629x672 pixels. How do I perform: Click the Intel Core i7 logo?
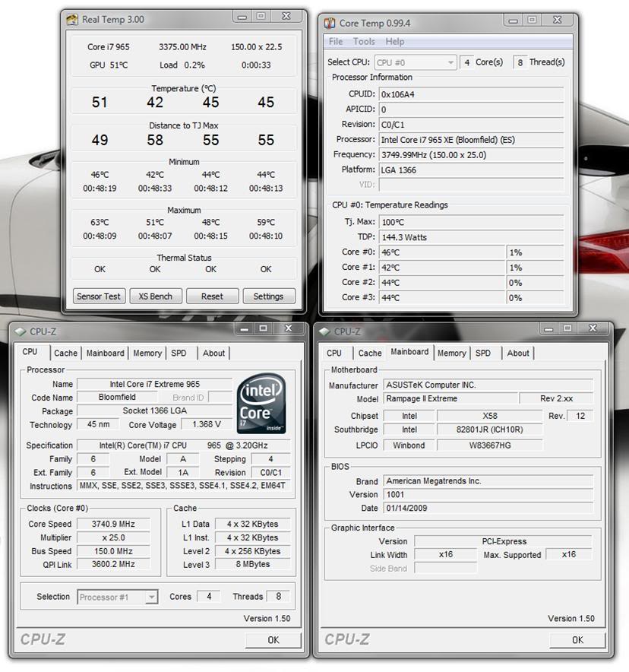tap(262, 404)
